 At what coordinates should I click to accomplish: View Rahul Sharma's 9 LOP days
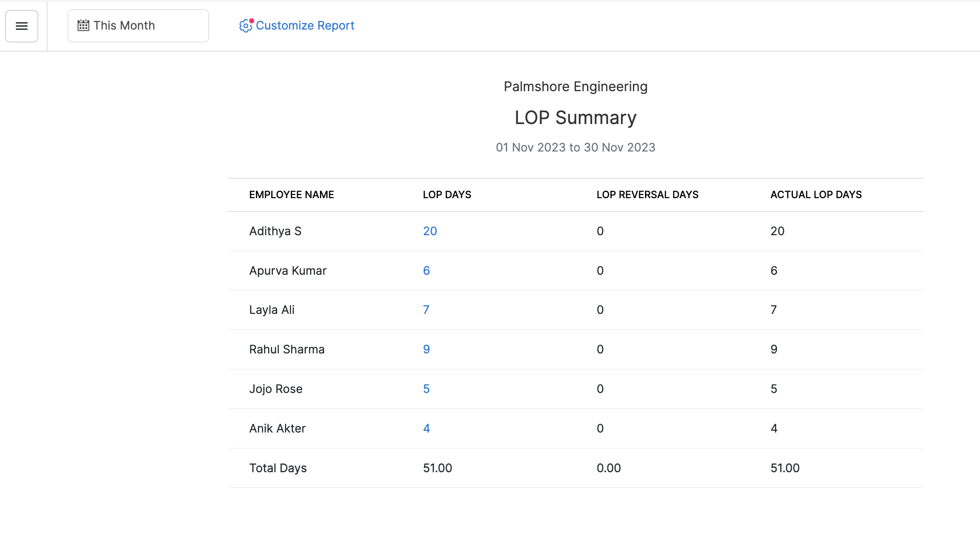click(x=426, y=349)
